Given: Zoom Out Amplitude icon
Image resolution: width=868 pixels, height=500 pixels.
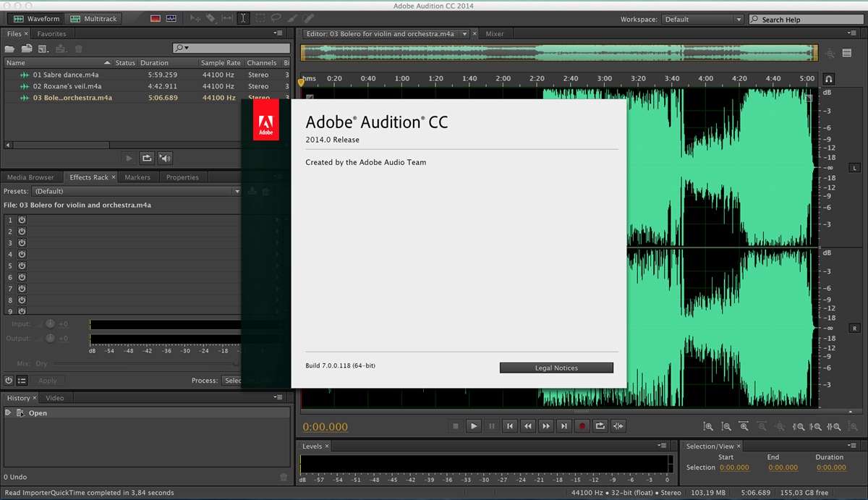Looking at the screenshot, I should tap(726, 427).
